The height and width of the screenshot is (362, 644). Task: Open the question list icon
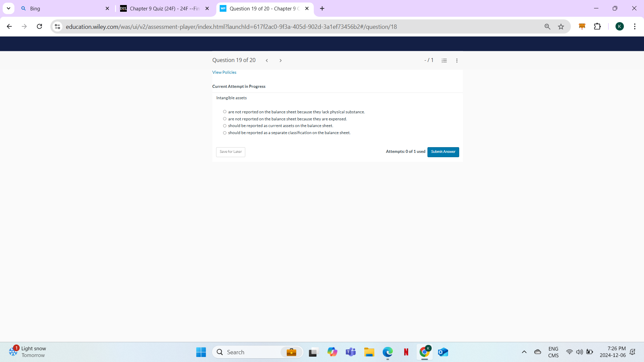click(444, 60)
